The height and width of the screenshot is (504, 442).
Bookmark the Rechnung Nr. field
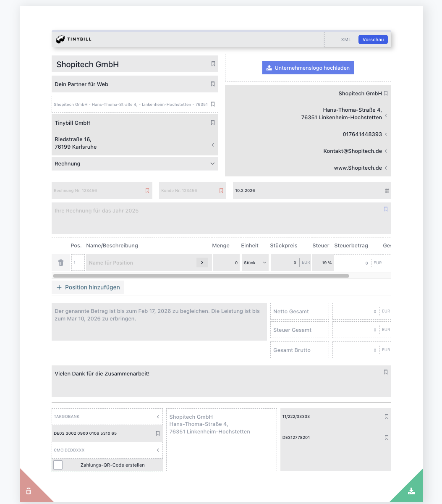click(147, 190)
